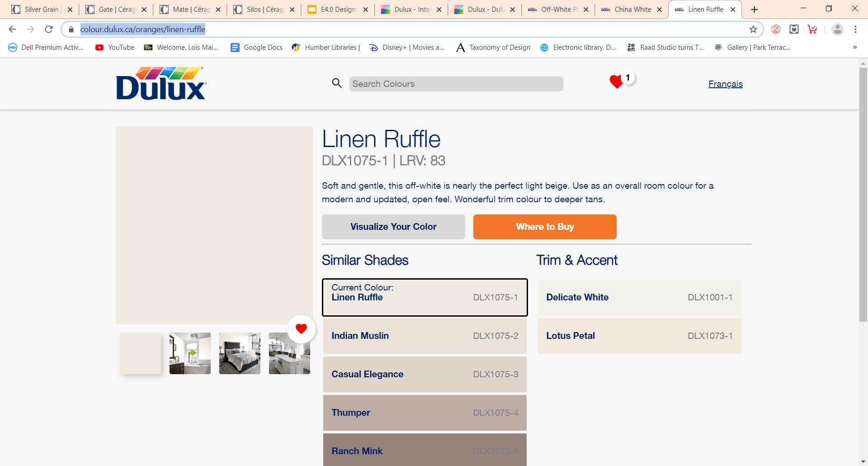The height and width of the screenshot is (466, 868).
Task: Open Raad Studio bookmark
Action: [665, 47]
